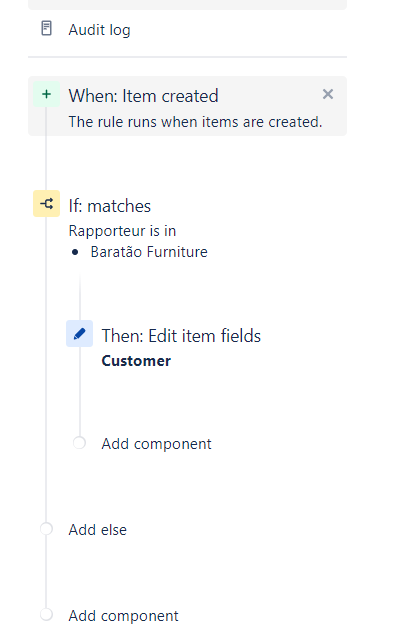Open the Audit log menu item

[187, 29]
